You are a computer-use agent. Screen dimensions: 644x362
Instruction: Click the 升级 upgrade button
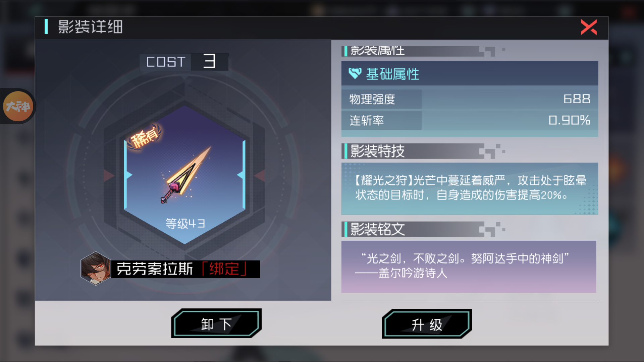[427, 324]
